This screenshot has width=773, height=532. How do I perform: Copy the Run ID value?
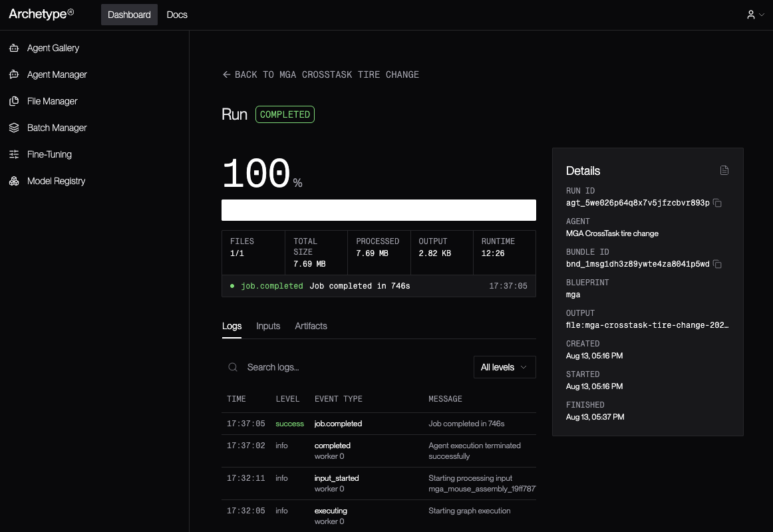[x=718, y=203]
